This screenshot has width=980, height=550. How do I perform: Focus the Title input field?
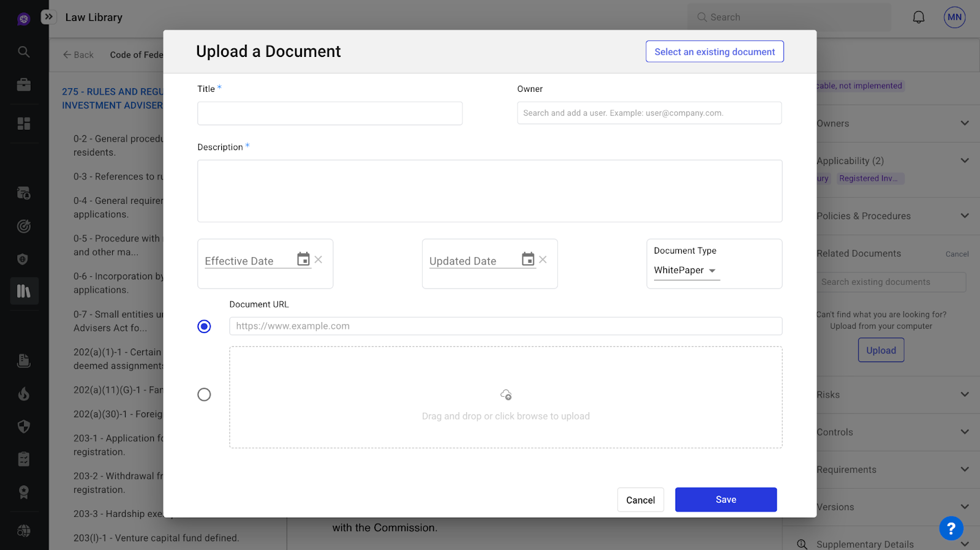pos(330,113)
